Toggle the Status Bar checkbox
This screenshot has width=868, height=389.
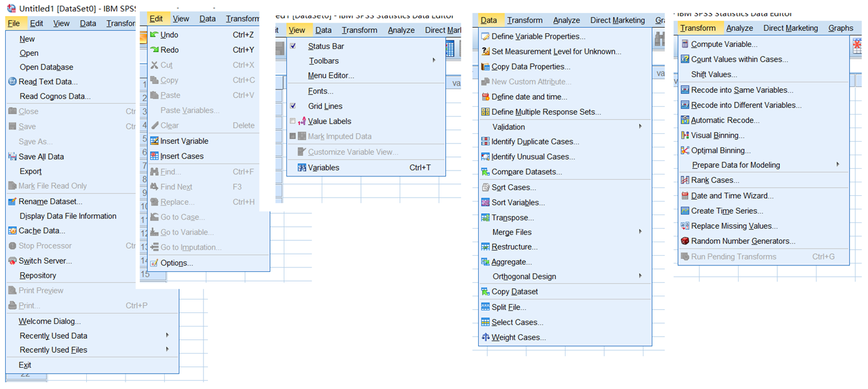[293, 46]
